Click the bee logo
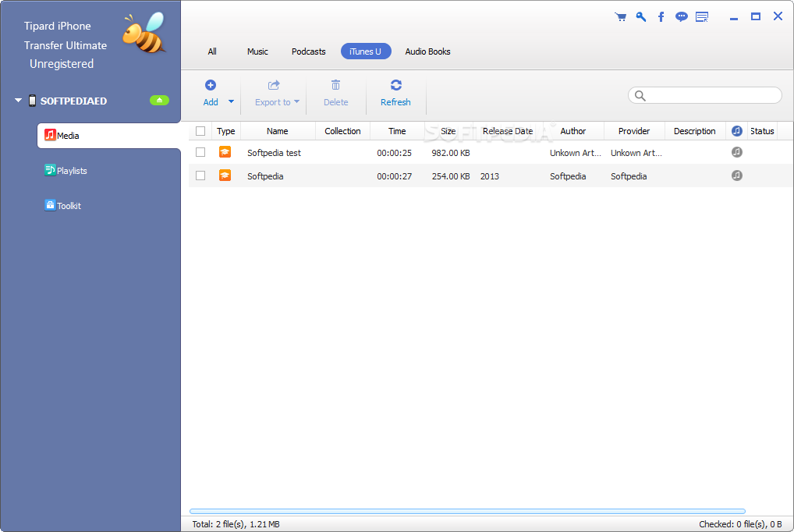This screenshot has height=532, width=794. (144, 33)
